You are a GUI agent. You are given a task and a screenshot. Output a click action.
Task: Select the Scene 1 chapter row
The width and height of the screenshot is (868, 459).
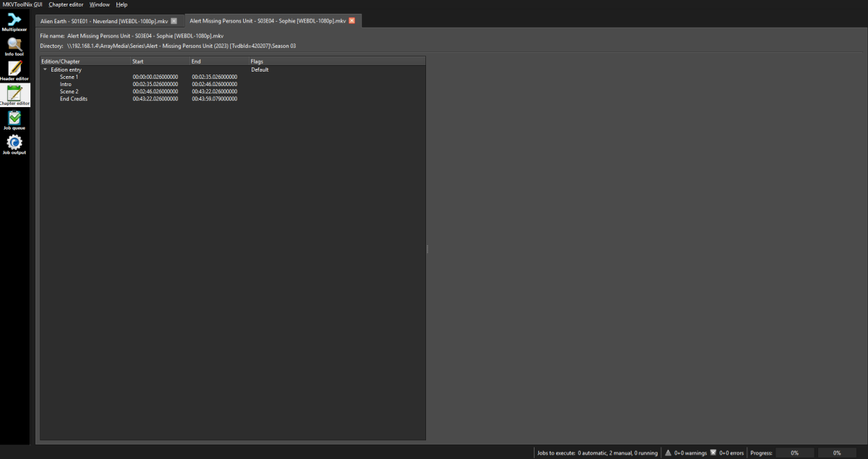click(x=67, y=76)
